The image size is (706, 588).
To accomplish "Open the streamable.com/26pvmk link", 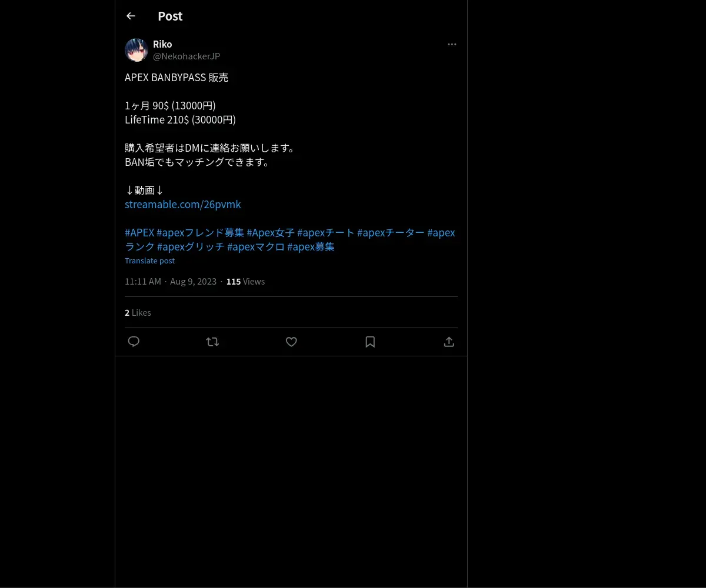I will [183, 204].
